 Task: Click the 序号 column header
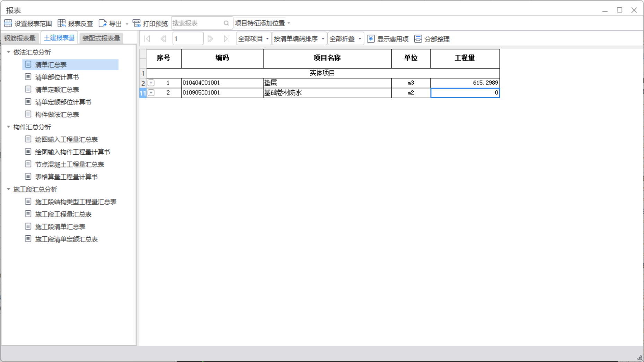164,58
